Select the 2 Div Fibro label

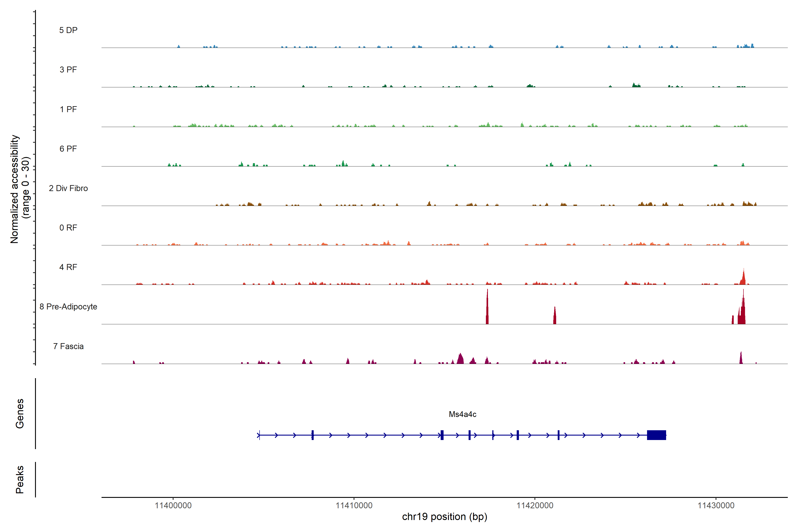68,188
